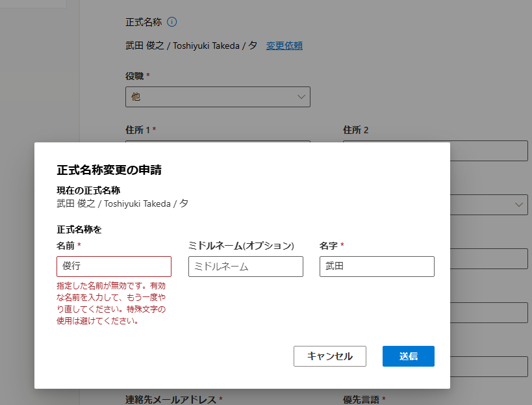Click the 正式名称を label
This screenshot has height=405, width=532.
[79, 229]
